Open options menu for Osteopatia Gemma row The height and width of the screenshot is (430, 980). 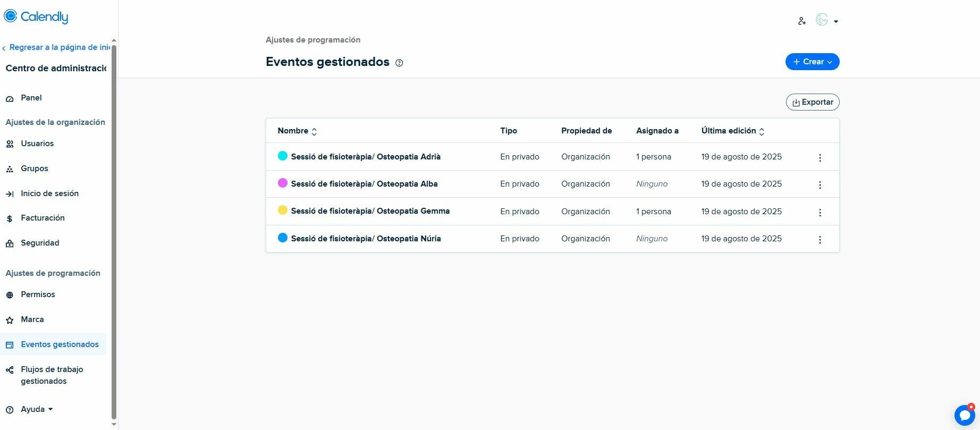coord(820,212)
